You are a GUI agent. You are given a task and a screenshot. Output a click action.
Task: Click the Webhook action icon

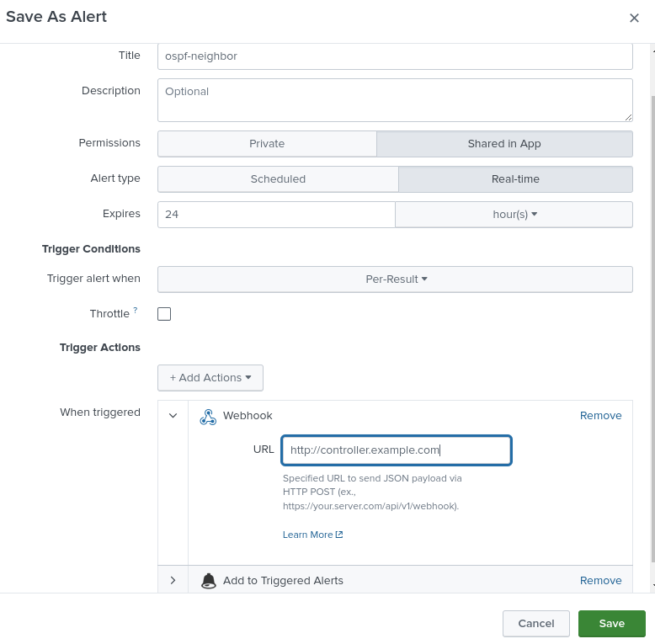click(208, 416)
